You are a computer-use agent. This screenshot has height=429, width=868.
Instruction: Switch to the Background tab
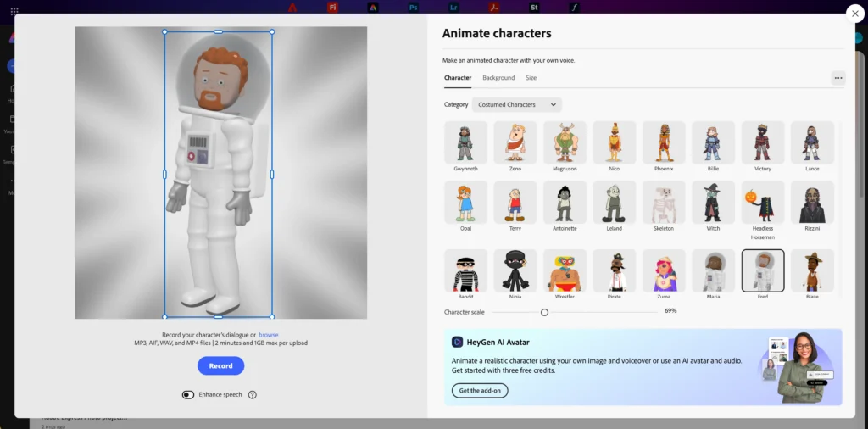point(498,78)
